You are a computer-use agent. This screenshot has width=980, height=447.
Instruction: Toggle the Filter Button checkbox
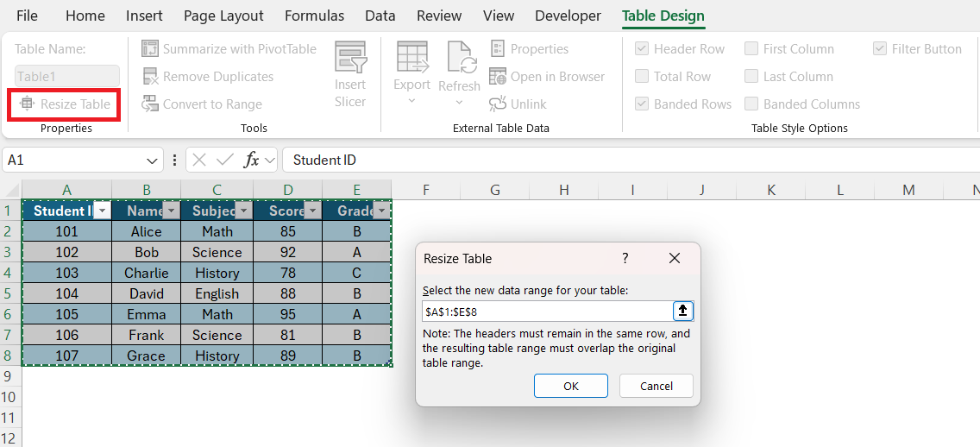[879, 49]
